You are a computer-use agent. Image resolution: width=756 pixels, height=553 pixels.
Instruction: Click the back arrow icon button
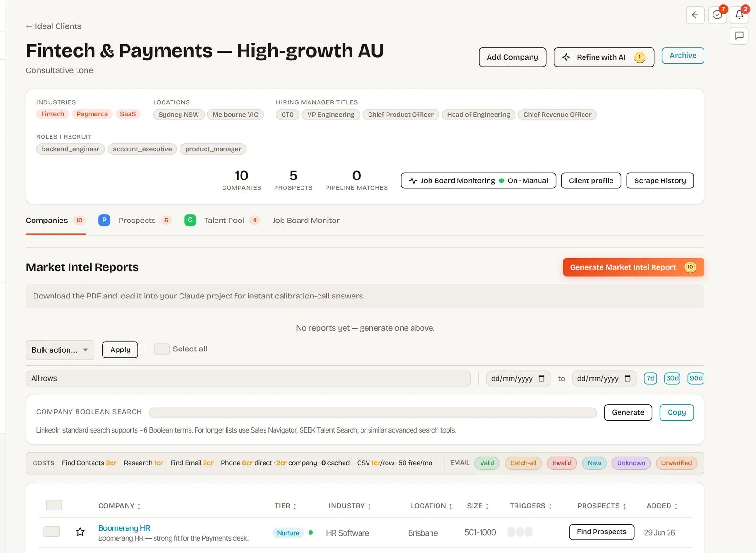tap(695, 15)
